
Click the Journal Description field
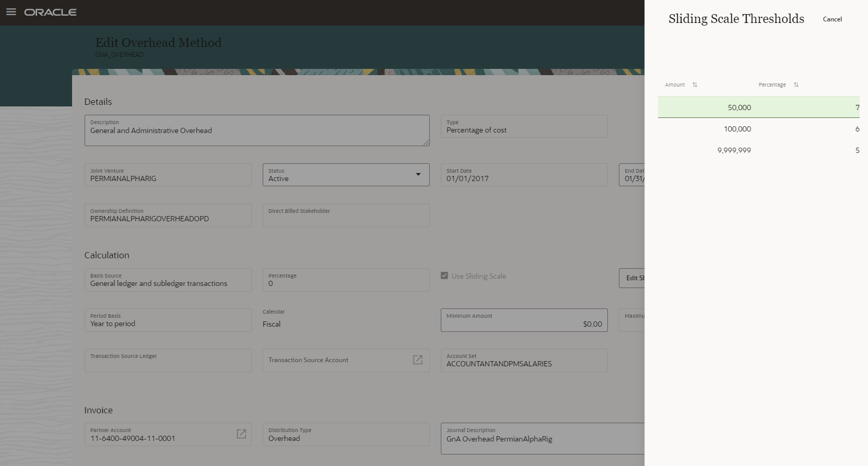(543, 439)
